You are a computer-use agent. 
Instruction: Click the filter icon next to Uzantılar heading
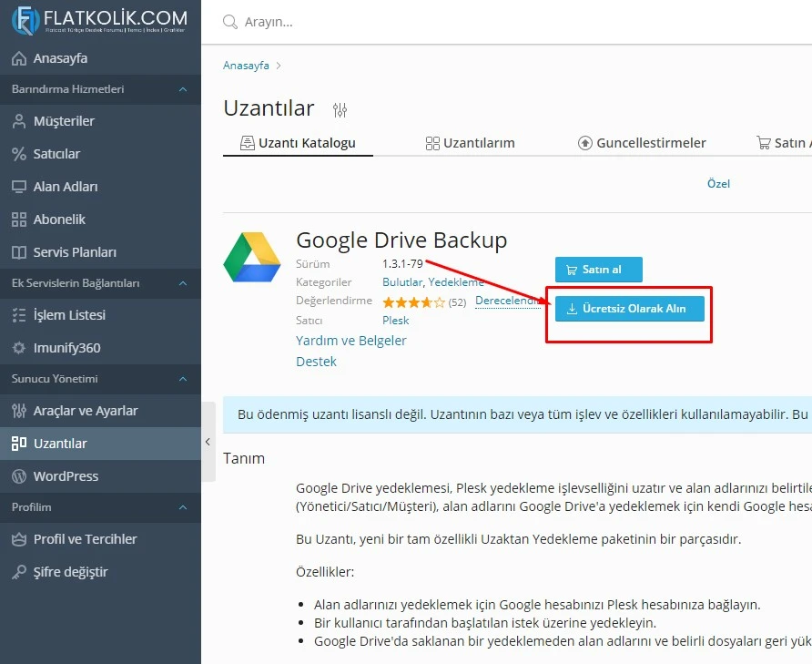click(340, 108)
